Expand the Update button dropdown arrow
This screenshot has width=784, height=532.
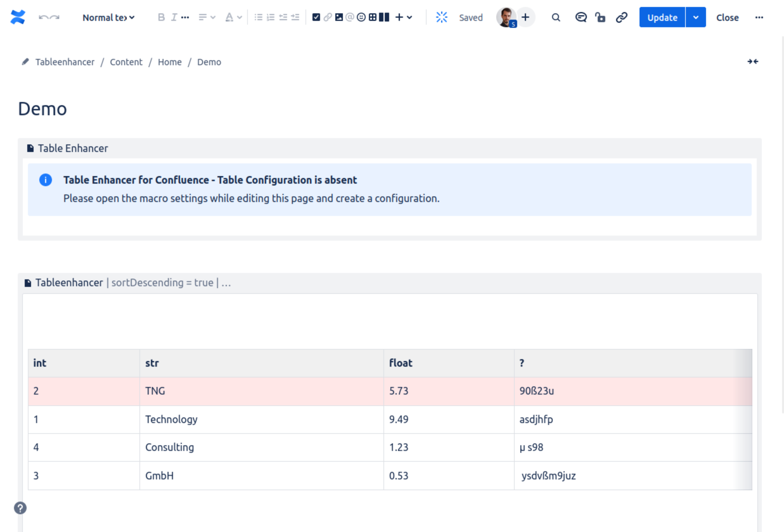(696, 17)
